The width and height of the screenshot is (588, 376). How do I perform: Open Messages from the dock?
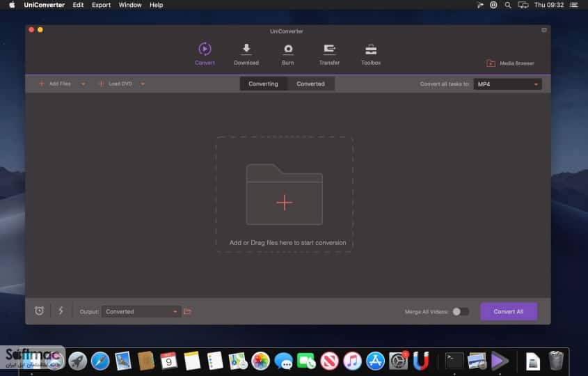pyautogui.click(x=283, y=361)
